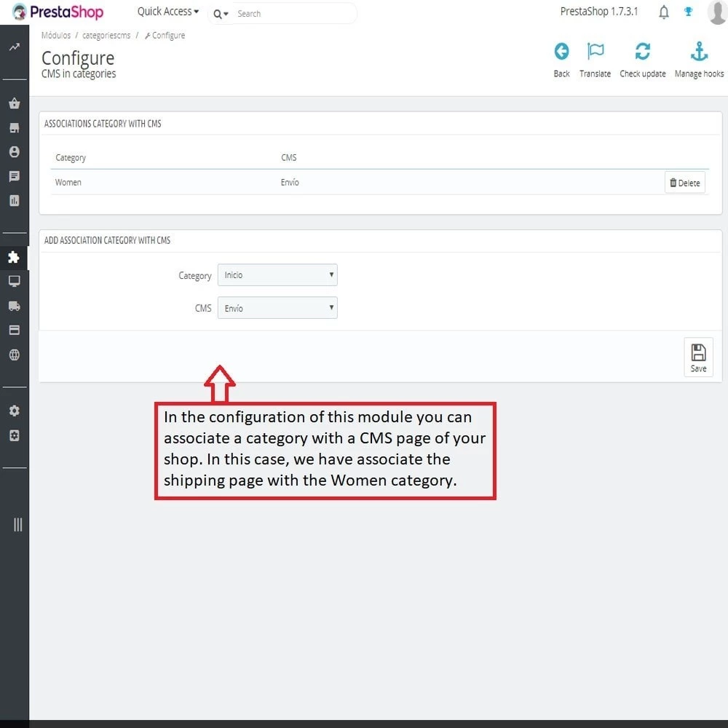Click the CMS column header

[288, 157]
